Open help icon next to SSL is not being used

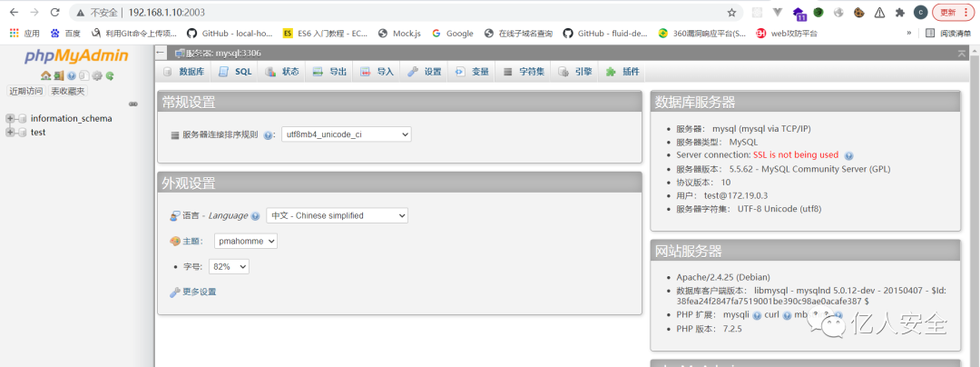point(848,155)
